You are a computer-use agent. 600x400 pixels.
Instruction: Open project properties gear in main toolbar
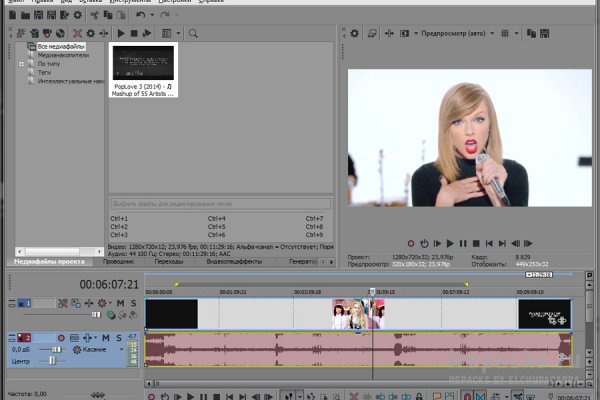click(78, 15)
